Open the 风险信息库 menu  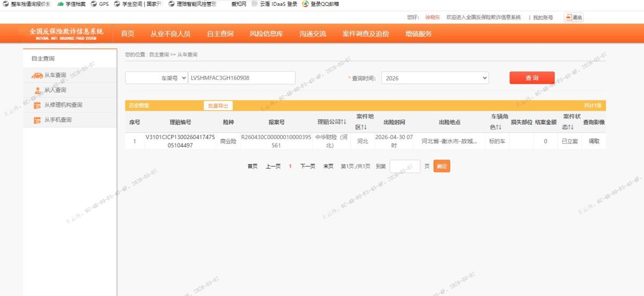coord(266,33)
